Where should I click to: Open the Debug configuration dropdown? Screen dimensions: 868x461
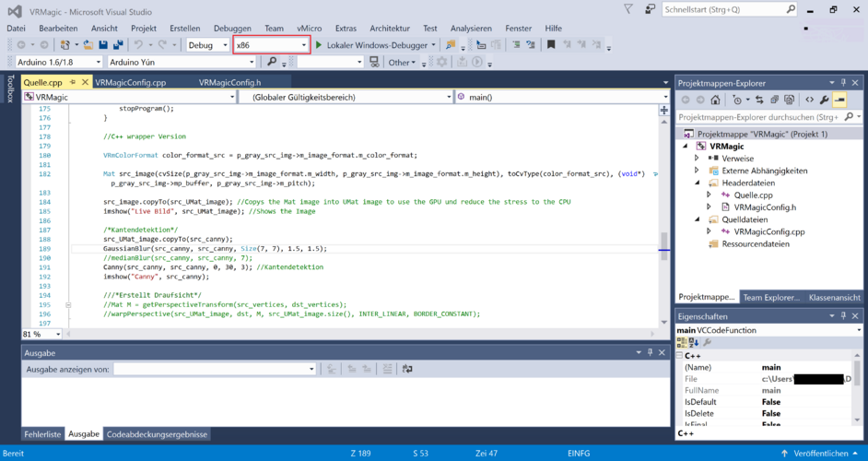coord(224,45)
